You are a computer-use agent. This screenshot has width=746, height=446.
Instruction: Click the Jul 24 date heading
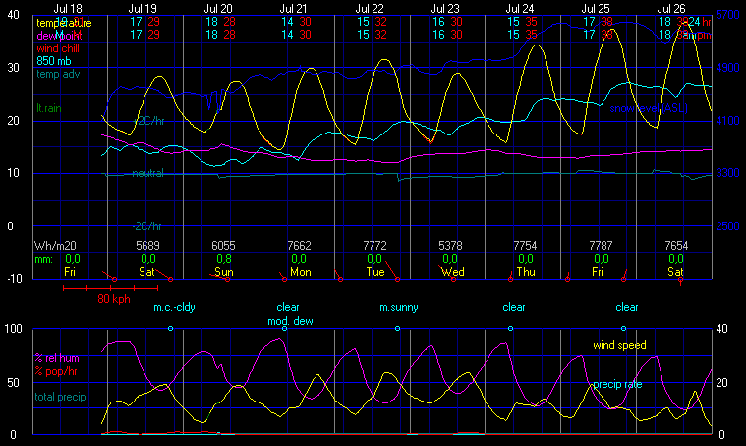point(520,9)
